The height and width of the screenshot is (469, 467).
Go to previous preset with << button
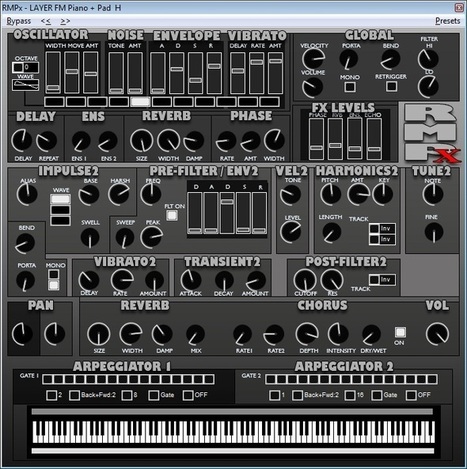coord(46,21)
